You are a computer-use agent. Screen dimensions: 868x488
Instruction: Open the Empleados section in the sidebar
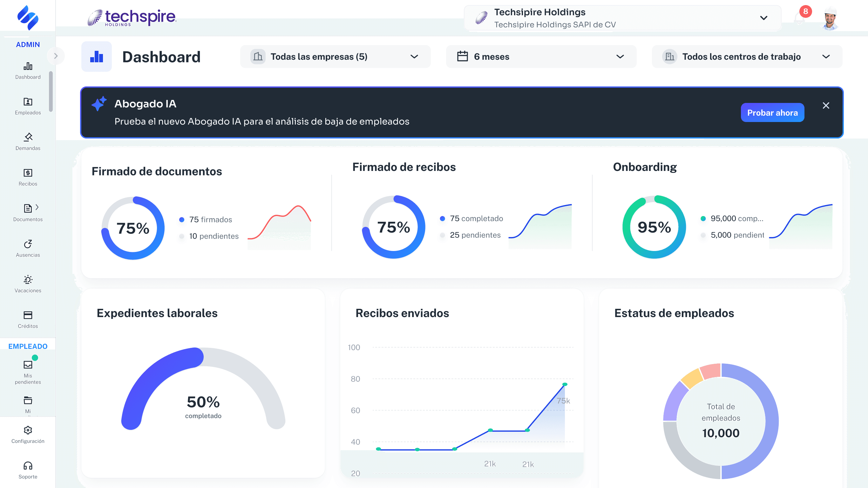(x=28, y=105)
